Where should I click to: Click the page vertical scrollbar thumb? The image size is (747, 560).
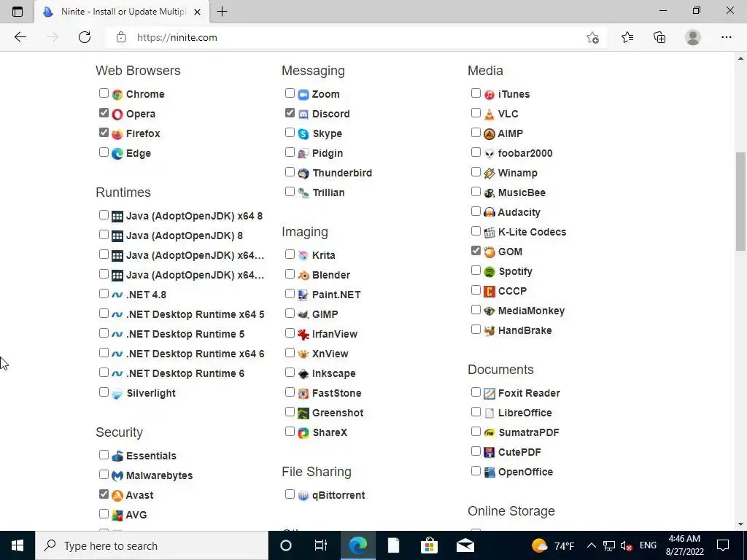pos(740,201)
